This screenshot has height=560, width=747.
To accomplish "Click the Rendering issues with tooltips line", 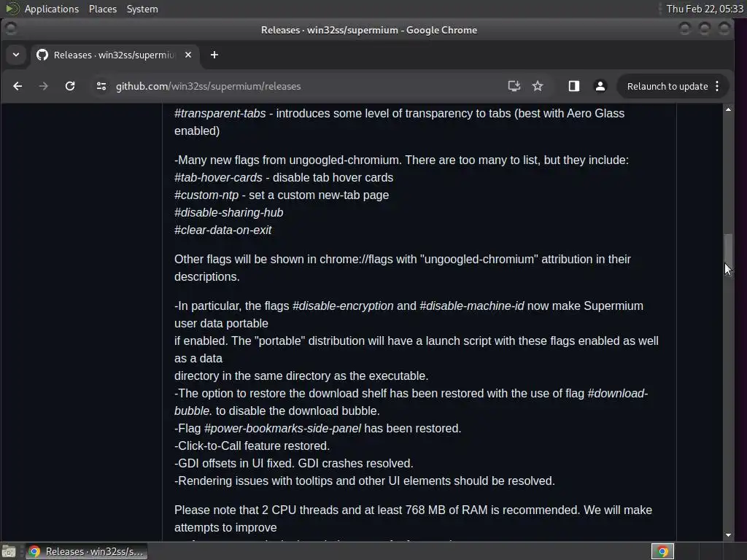I will pos(365,481).
